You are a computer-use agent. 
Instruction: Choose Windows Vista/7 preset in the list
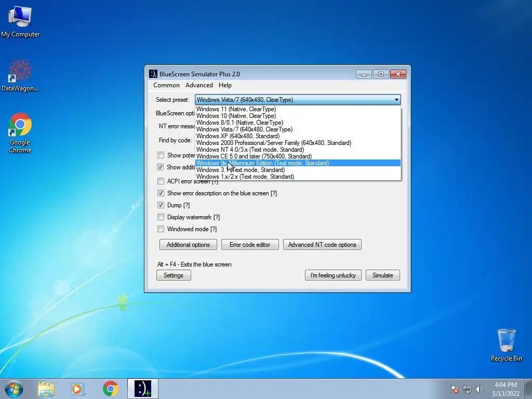[298, 129]
